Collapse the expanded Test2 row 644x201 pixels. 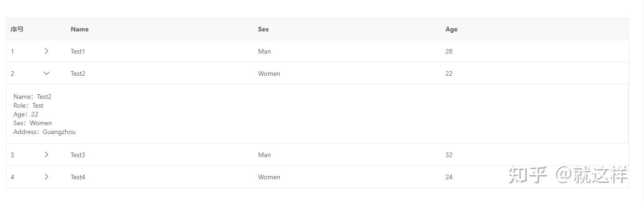46,73
